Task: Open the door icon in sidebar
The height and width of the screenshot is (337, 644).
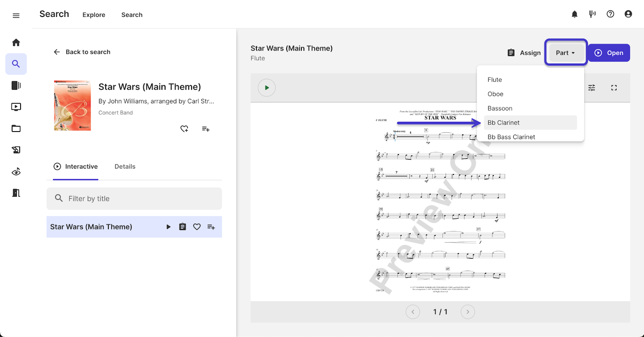Action: pyautogui.click(x=16, y=193)
